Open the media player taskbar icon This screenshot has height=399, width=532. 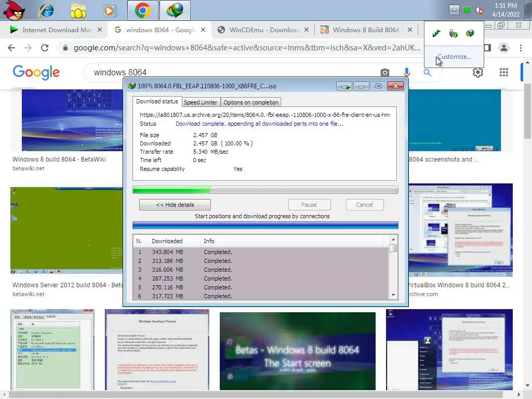109,10
